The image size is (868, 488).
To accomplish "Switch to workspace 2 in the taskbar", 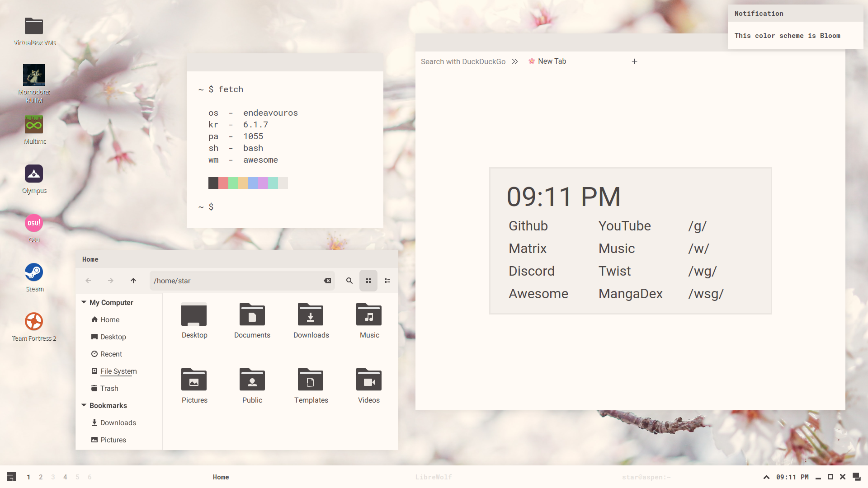I will click(41, 477).
